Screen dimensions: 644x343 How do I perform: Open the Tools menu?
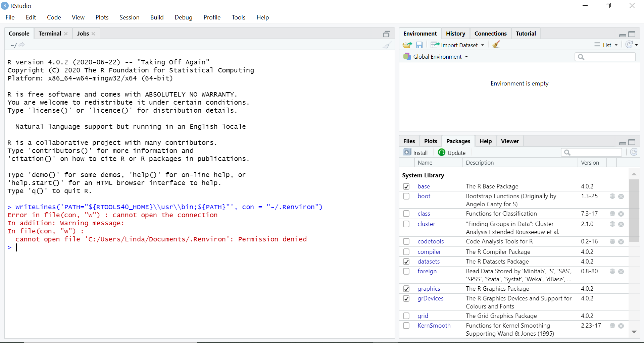point(239,17)
